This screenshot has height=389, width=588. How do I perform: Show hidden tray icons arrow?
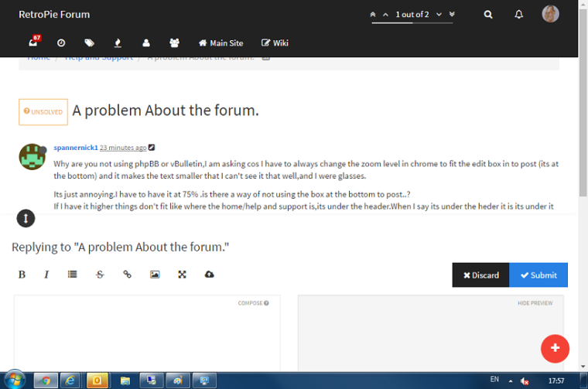pos(511,381)
